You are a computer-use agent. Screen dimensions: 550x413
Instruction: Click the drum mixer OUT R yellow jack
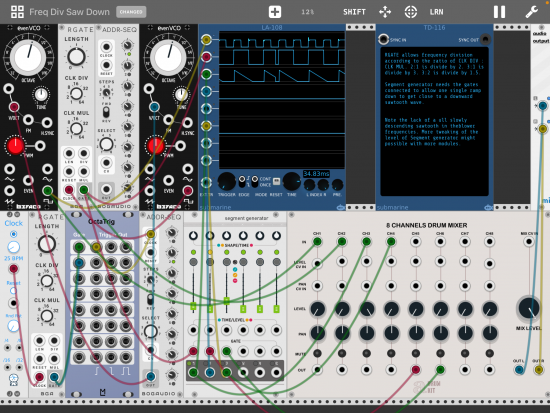pyautogui.click(x=539, y=369)
